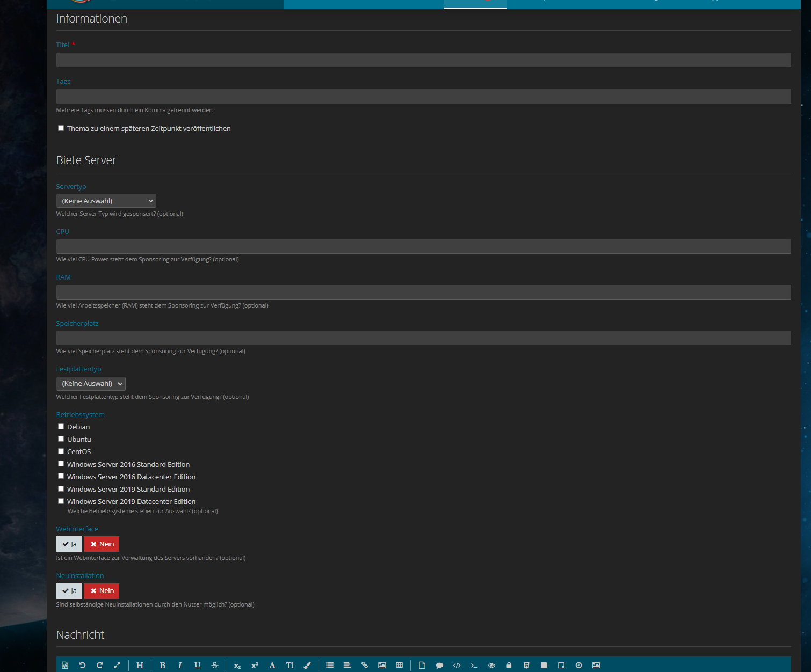Image resolution: width=811 pixels, height=672 pixels.
Task: Insert a table via grid icon
Action: coord(399,665)
